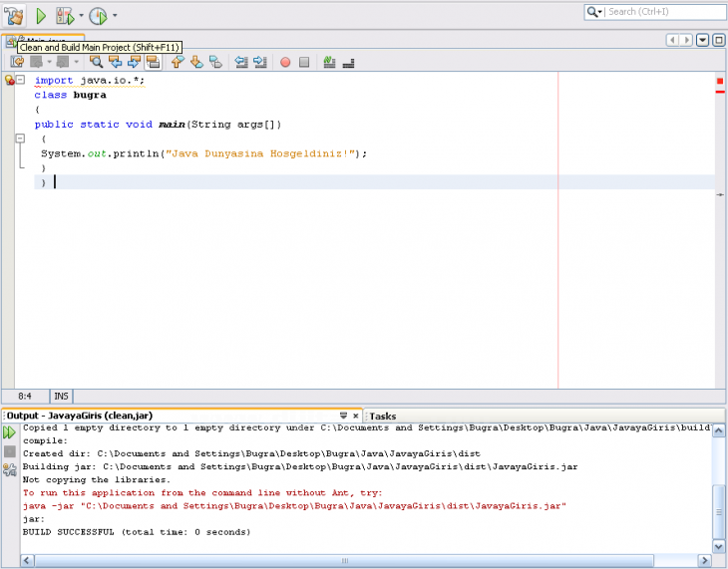The image size is (728, 569).
Task: Show opened documents list dropdown
Action: pos(703,41)
